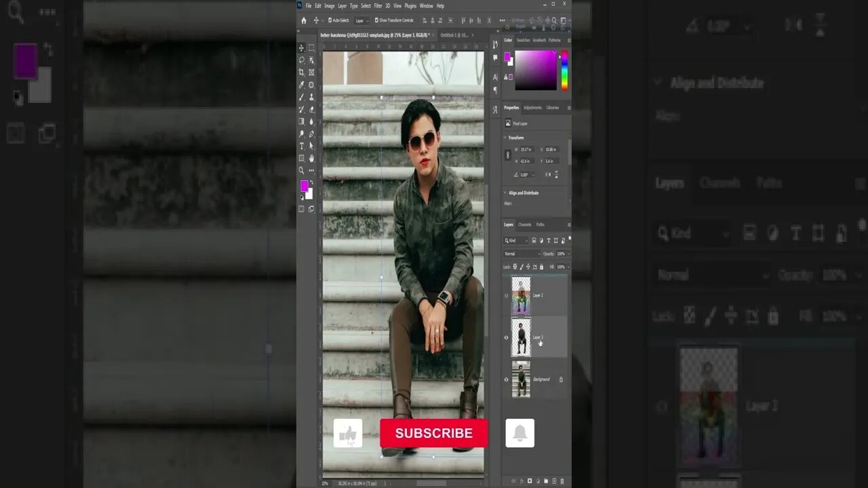Select the Eraser tool

[x=311, y=109]
